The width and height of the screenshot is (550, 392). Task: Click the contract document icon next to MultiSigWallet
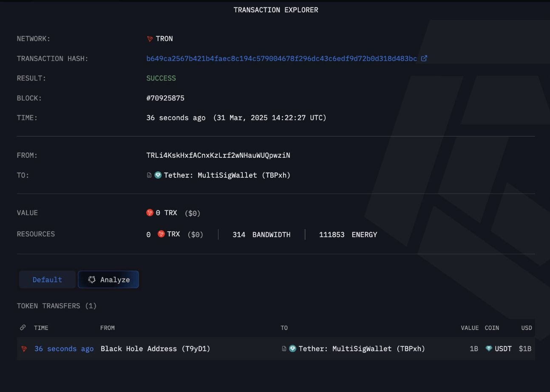[149, 175]
